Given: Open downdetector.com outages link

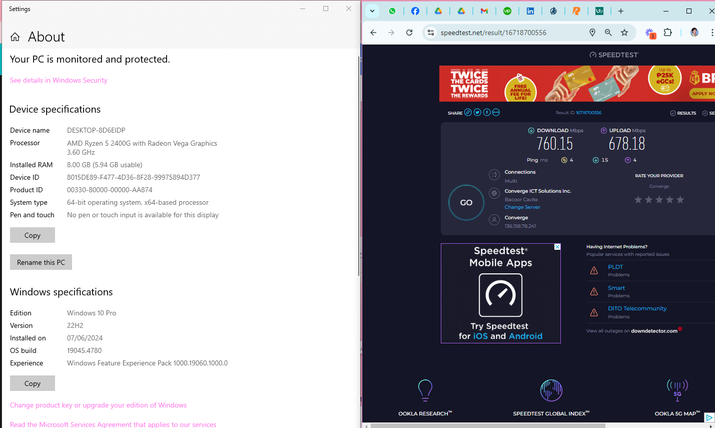Looking at the screenshot, I should coord(654,331).
